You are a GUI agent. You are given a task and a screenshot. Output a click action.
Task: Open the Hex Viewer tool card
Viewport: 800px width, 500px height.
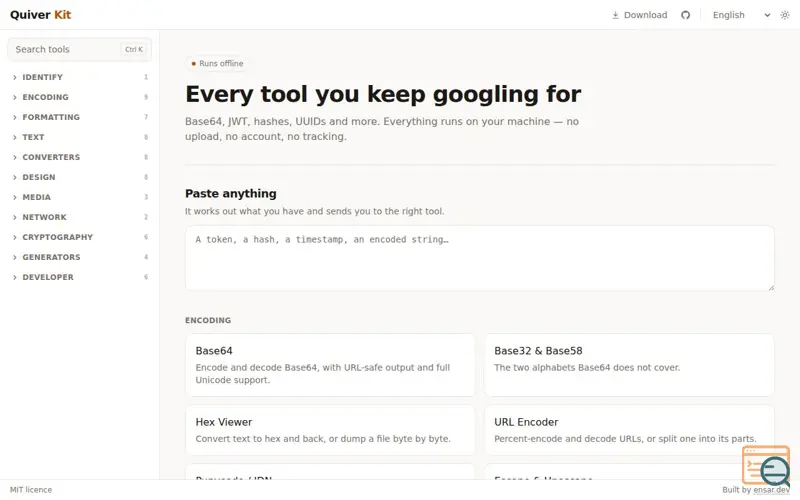(330, 430)
